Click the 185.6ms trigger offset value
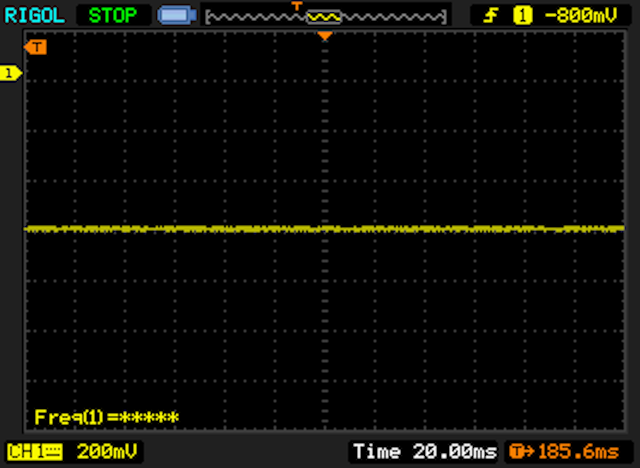Screen dimensions: 640x468 coord(578,452)
